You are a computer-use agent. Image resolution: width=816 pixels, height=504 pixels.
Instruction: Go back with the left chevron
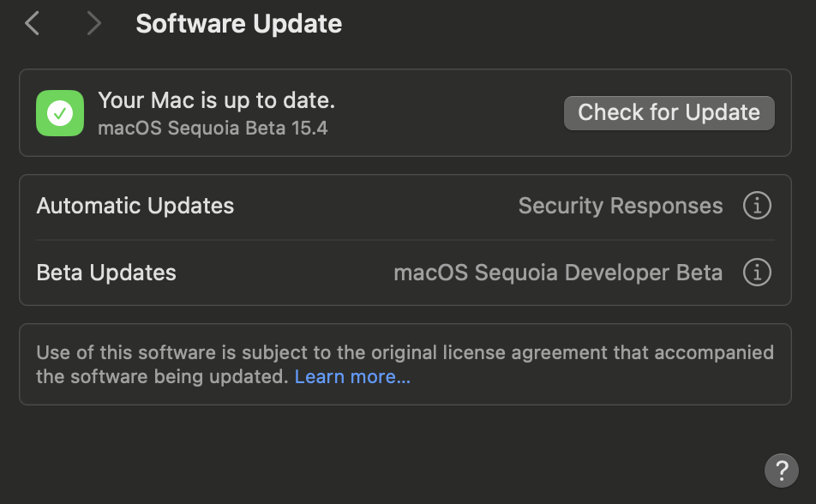coord(33,23)
